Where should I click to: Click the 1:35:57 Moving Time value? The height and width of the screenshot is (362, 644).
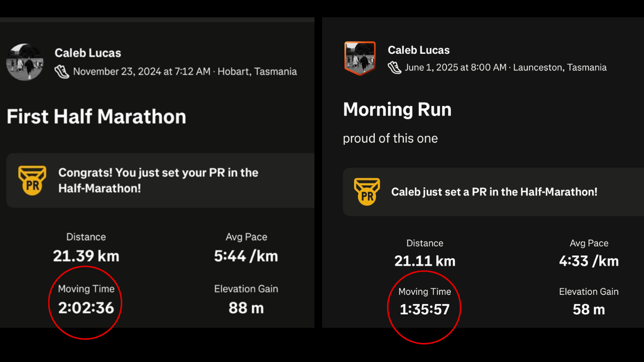click(x=424, y=309)
